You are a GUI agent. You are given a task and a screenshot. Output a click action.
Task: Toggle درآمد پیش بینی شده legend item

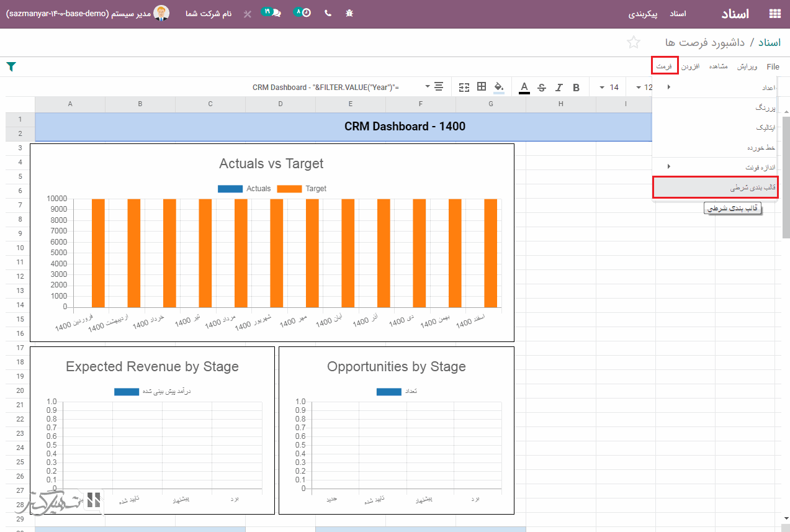(153, 392)
